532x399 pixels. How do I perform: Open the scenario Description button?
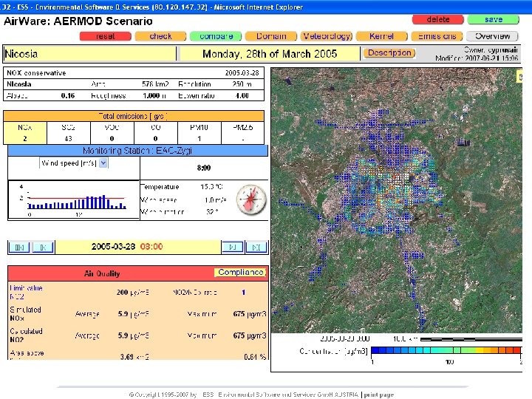[x=389, y=53]
